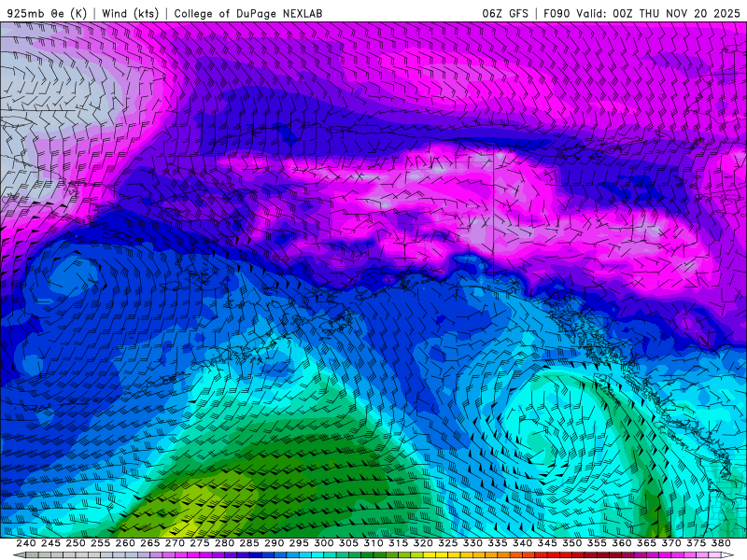Click the 310 legend value
747x560 pixels.
coord(373,543)
